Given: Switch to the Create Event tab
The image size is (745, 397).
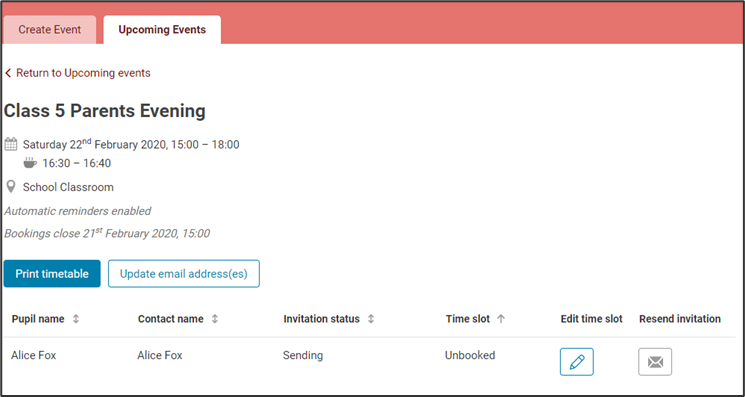Looking at the screenshot, I should coord(50,30).
